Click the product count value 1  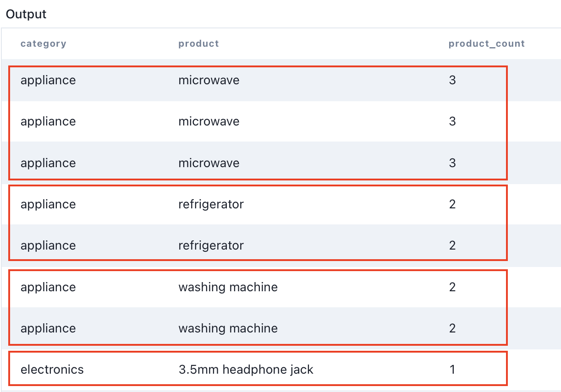pyautogui.click(x=452, y=370)
